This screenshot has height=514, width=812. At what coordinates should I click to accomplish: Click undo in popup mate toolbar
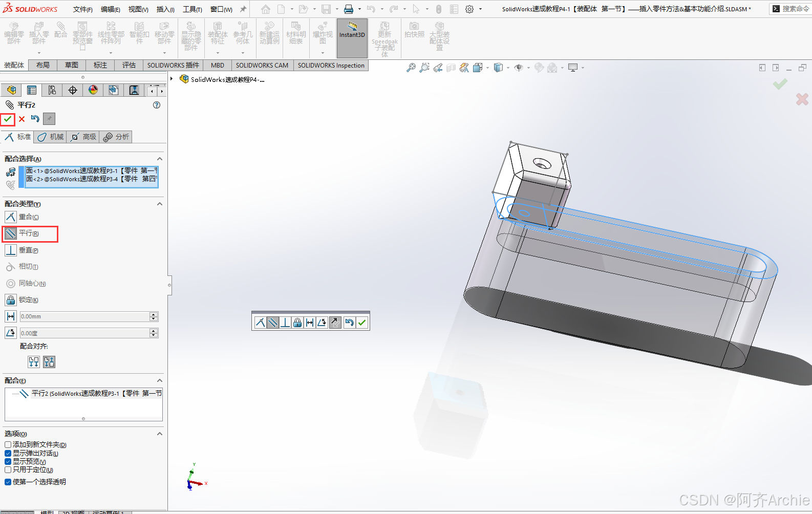pyautogui.click(x=350, y=323)
